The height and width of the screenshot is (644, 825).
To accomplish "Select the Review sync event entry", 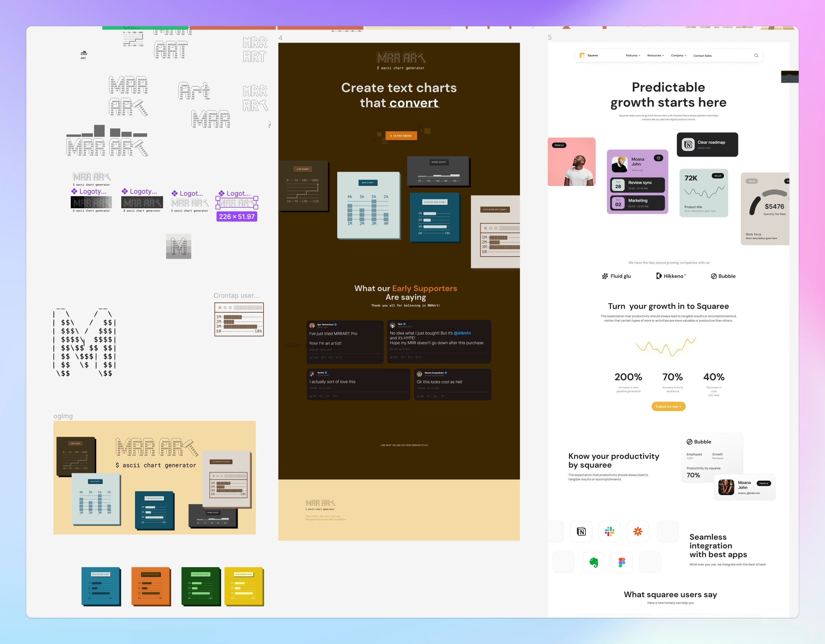I will point(638,185).
